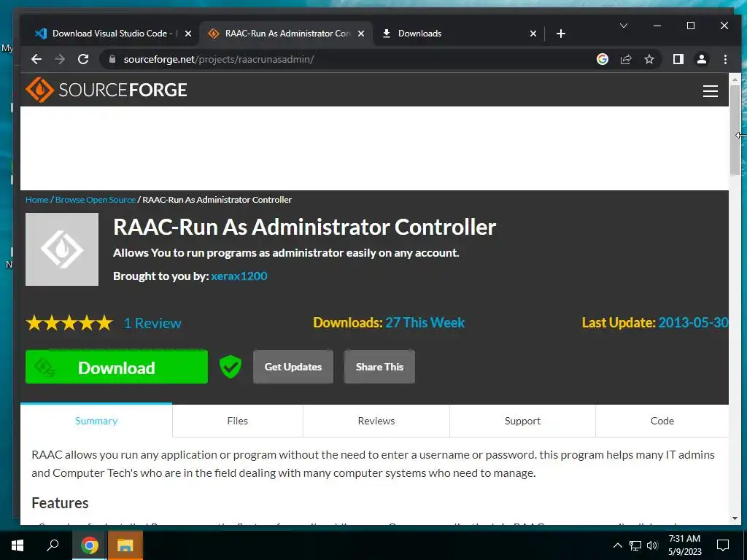The image size is (747, 560).
Task: Click the RAAC-Run As Administrator Controller title
Action: coord(304,227)
